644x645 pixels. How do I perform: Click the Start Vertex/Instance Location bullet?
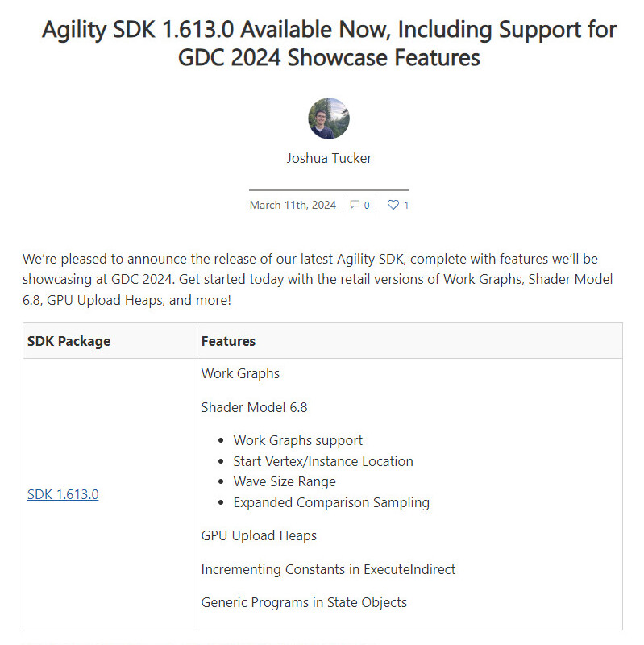(323, 461)
